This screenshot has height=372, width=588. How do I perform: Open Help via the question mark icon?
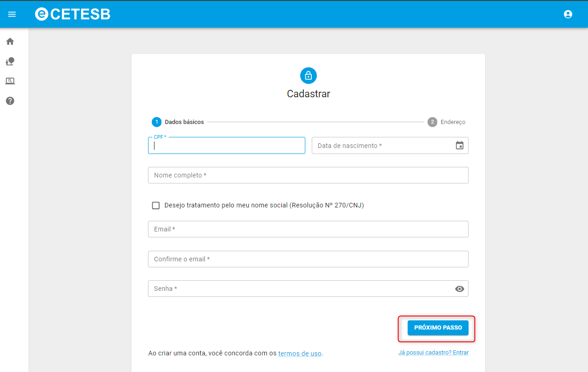pos(10,101)
